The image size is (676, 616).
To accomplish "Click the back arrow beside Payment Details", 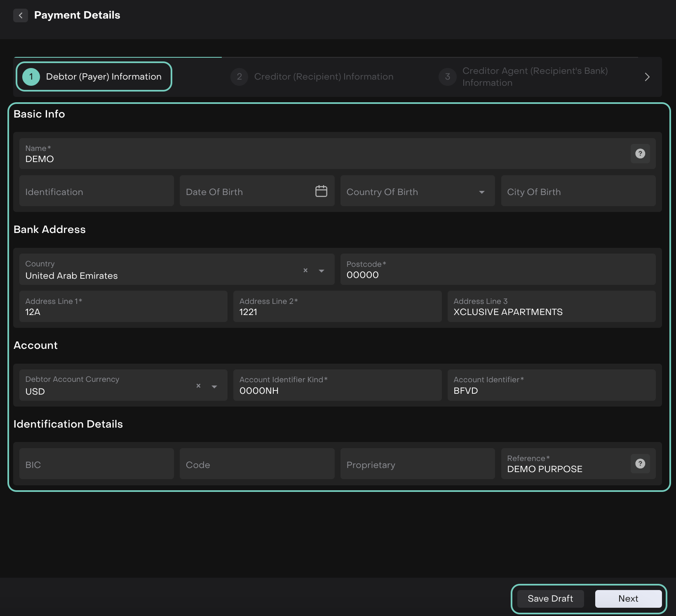I will point(21,15).
